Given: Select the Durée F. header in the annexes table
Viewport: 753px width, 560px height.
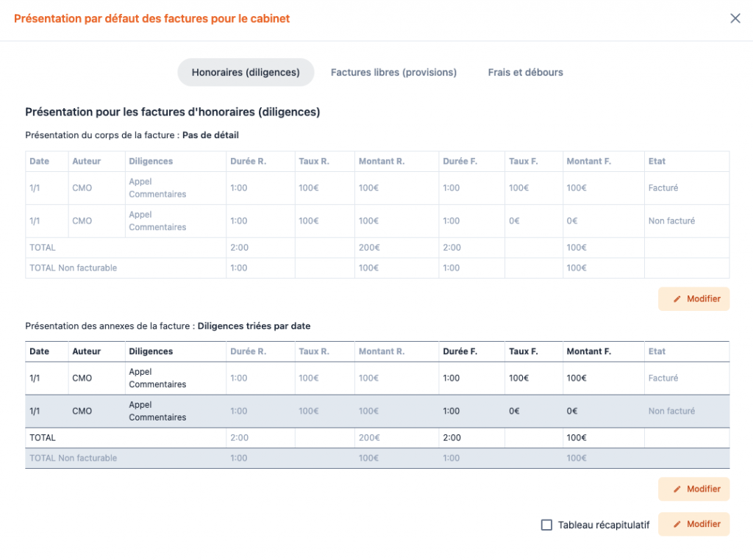Looking at the screenshot, I should coord(460,351).
